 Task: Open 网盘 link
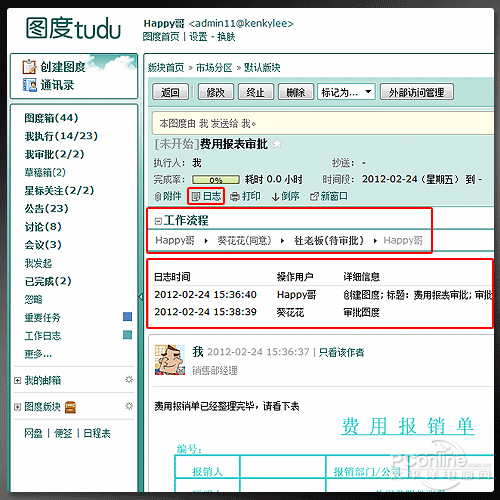tap(33, 433)
